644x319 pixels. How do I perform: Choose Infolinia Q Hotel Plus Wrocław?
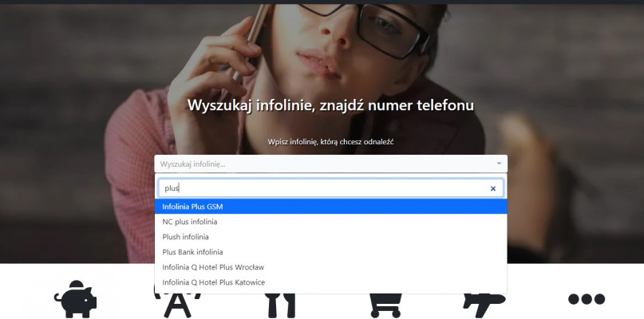click(330, 267)
